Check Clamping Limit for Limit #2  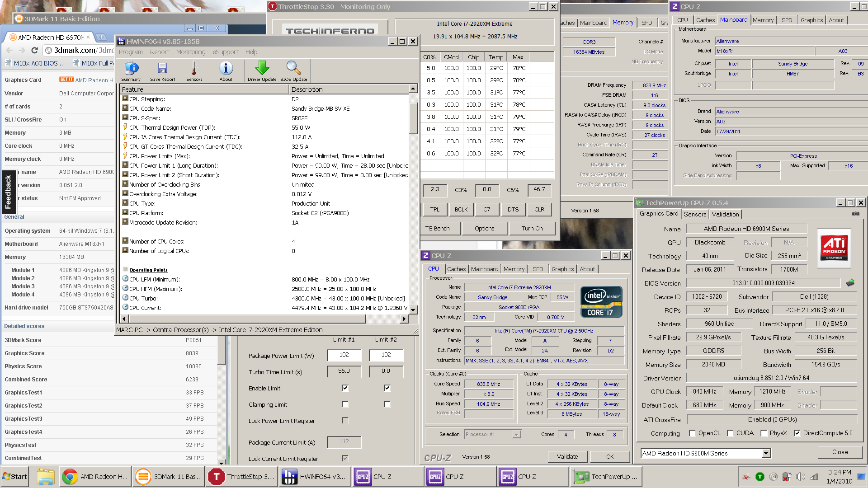coord(387,404)
